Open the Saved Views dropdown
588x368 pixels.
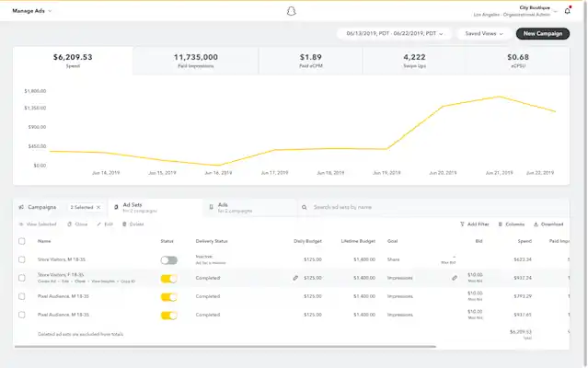tap(484, 34)
